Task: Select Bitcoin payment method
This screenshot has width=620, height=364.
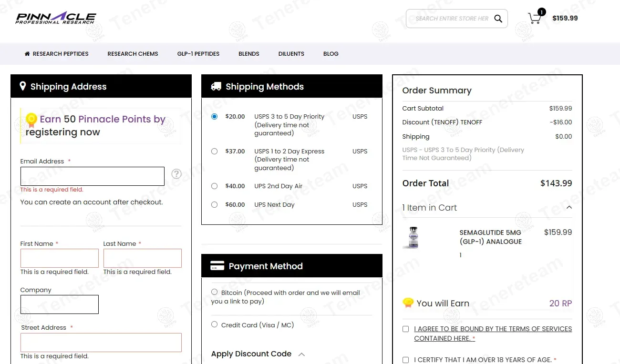Action: (x=214, y=292)
